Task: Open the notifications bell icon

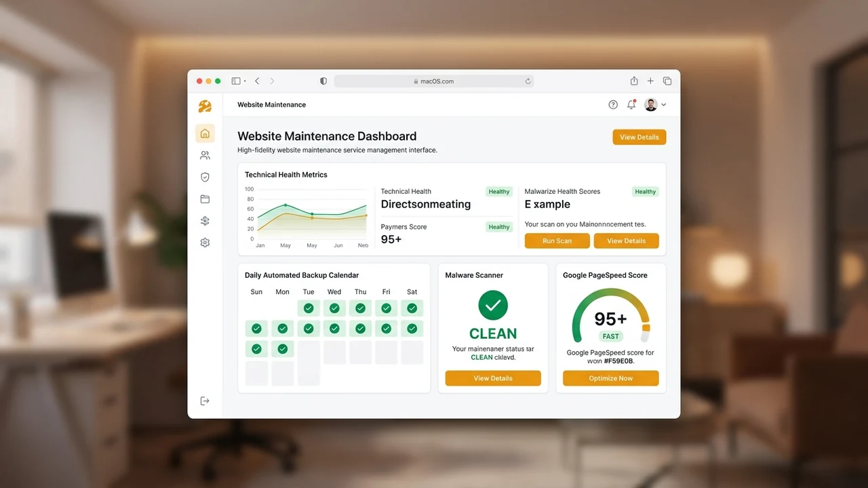Action: click(x=631, y=104)
